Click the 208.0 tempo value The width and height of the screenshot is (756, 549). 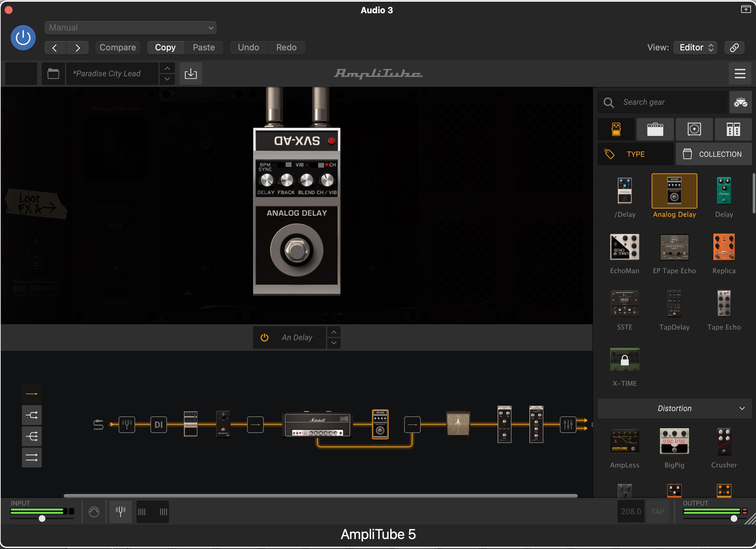point(631,511)
